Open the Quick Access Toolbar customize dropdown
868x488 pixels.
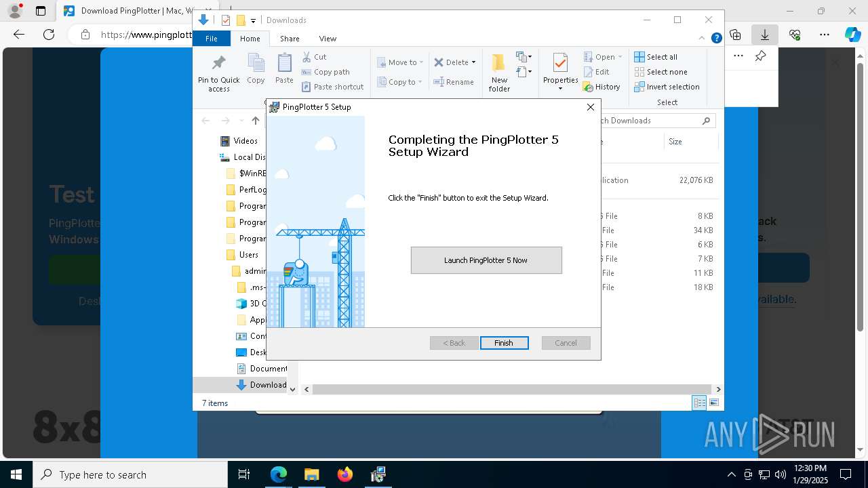coord(253,20)
